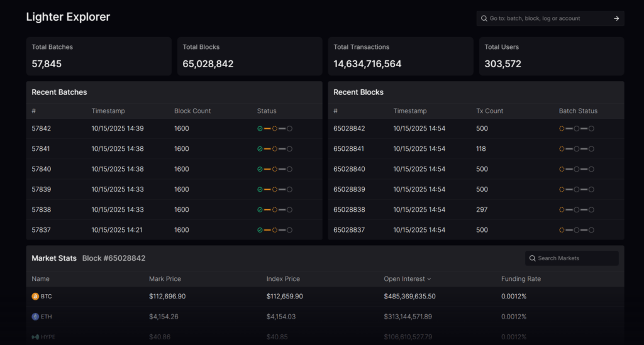Click batch status indicator for block 65028841
Screen dimensions: 644x345
[x=576, y=149]
